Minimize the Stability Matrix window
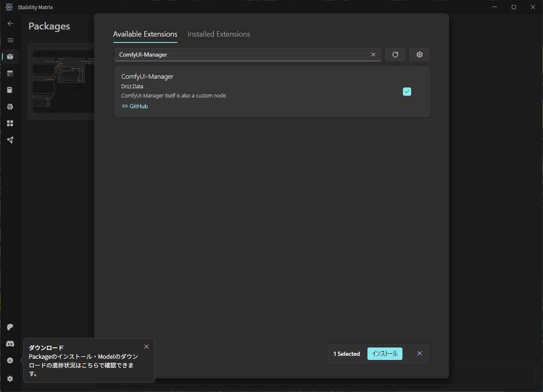Image resolution: width=543 pixels, height=392 pixels. click(x=494, y=7)
